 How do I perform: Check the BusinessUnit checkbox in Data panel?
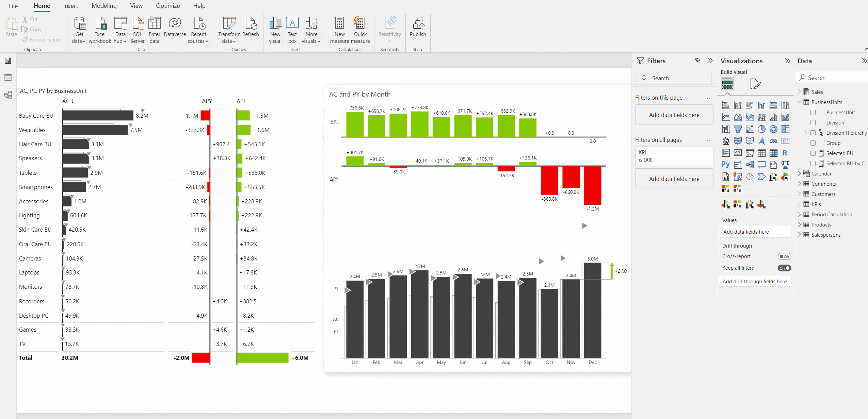813,112
